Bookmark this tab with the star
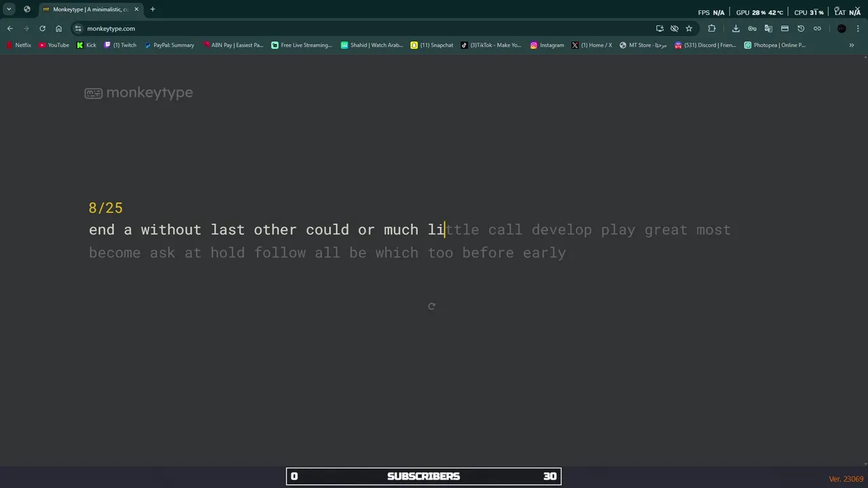 coord(689,28)
